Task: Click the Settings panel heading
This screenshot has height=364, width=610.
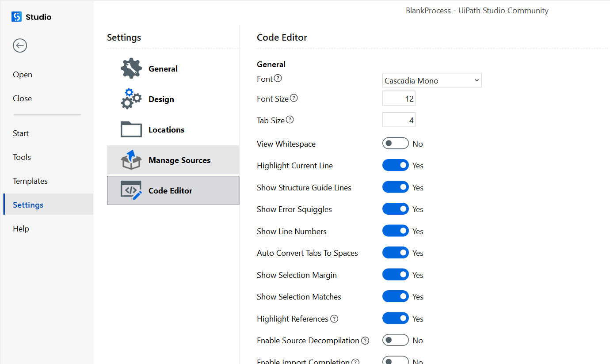Action: pyautogui.click(x=124, y=37)
